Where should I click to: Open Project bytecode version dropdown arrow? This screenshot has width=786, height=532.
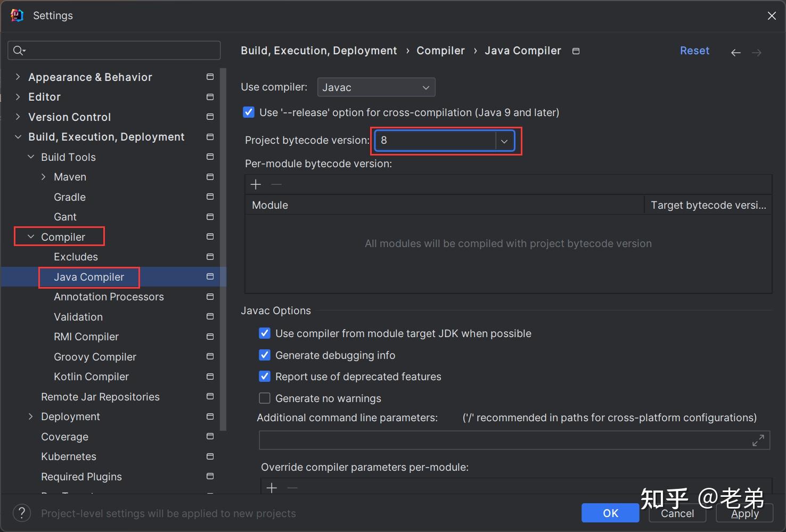(504, 141)
